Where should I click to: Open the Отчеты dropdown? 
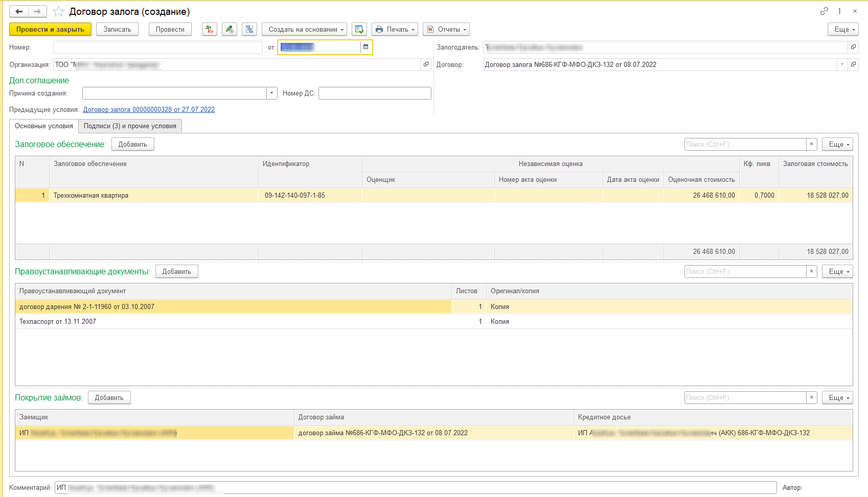click(x=446, y=29)
